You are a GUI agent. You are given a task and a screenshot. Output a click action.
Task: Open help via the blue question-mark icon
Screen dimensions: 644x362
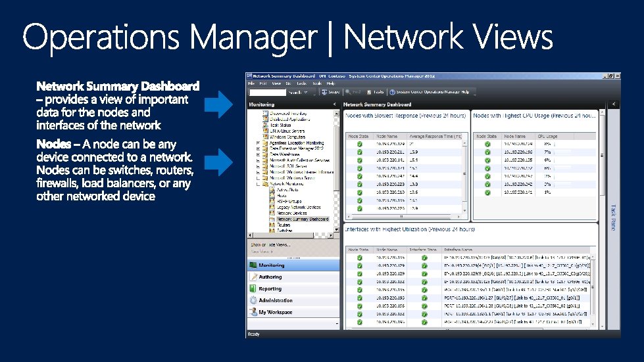392,92
